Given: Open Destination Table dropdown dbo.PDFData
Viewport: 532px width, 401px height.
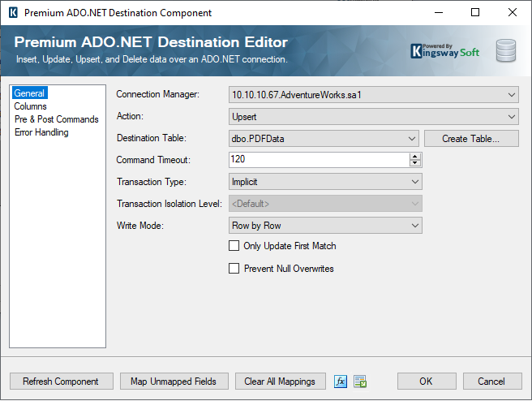Looking at the screenshot, I should click(324, 139).
